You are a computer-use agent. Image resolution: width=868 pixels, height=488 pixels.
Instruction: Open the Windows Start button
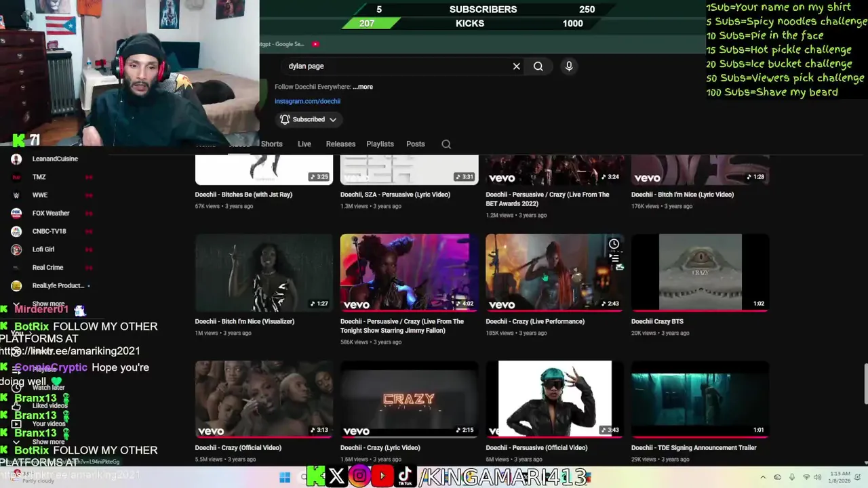click(x=285, y=477)
